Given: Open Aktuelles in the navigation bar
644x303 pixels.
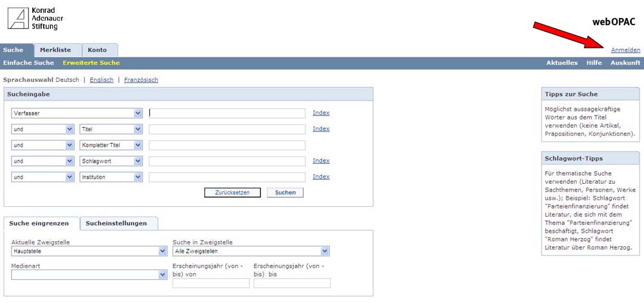Looking at the screenshot, I should point(562,63).
